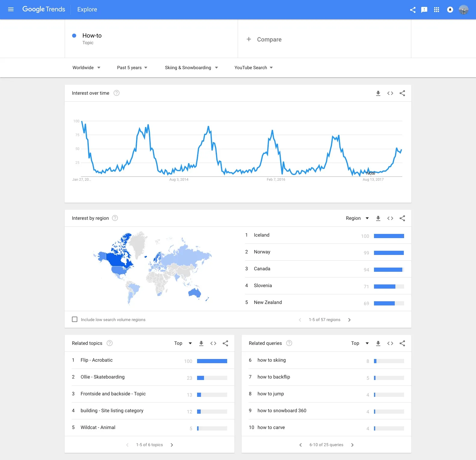Download Related queries data

coord(378,343)
